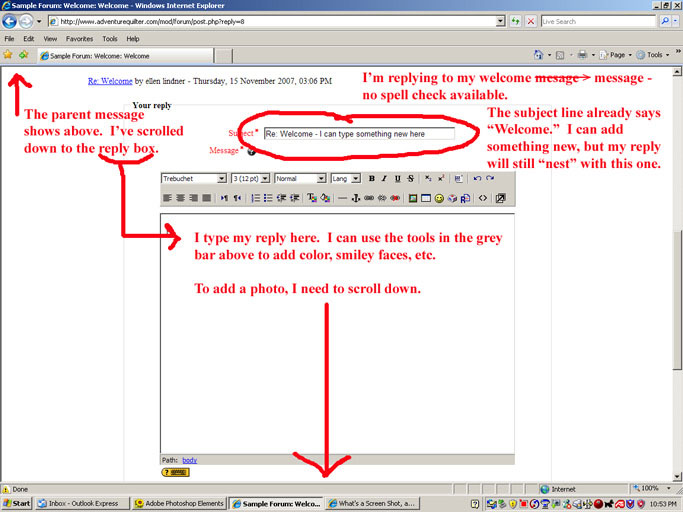
Task: Insert a numbered list
Action: click(x=256, y=198)
